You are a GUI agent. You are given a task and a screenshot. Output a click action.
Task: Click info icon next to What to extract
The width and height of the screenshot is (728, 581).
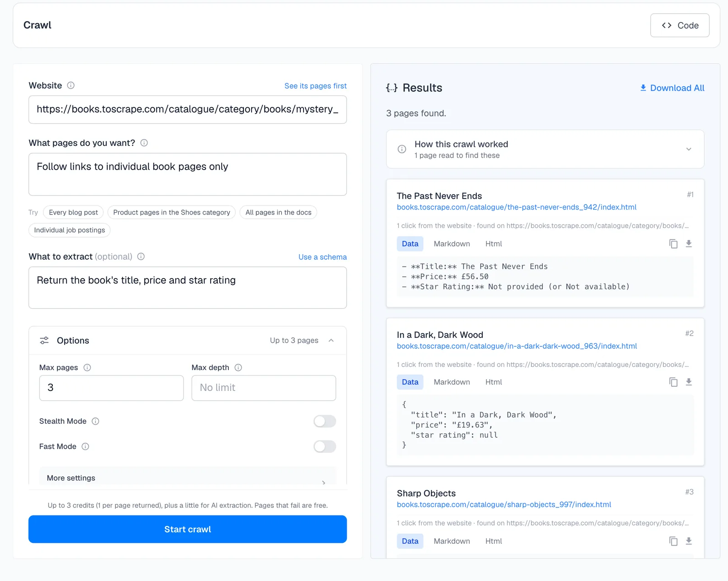(x=141, y=256)
